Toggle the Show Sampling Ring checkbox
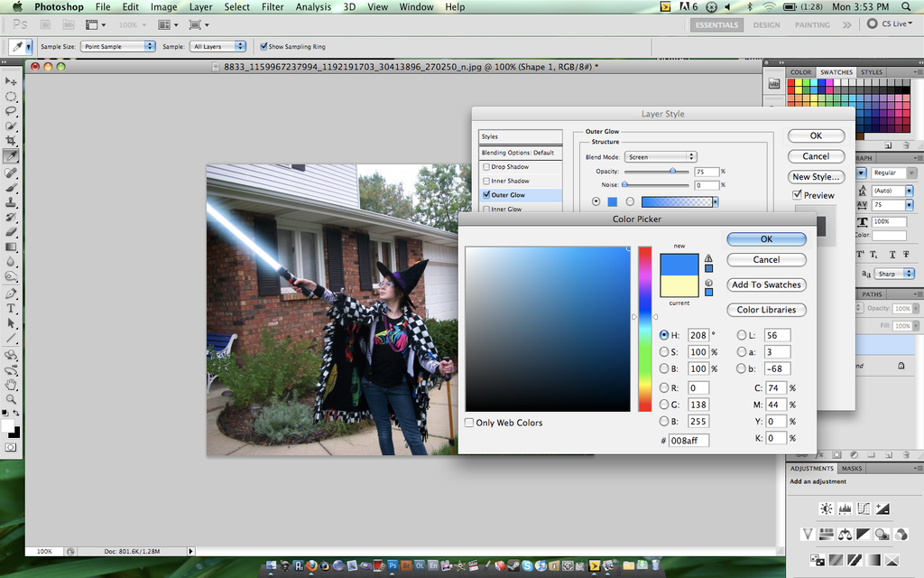The height and width of the screenshot is (578, 924). (x=263, y=46)
